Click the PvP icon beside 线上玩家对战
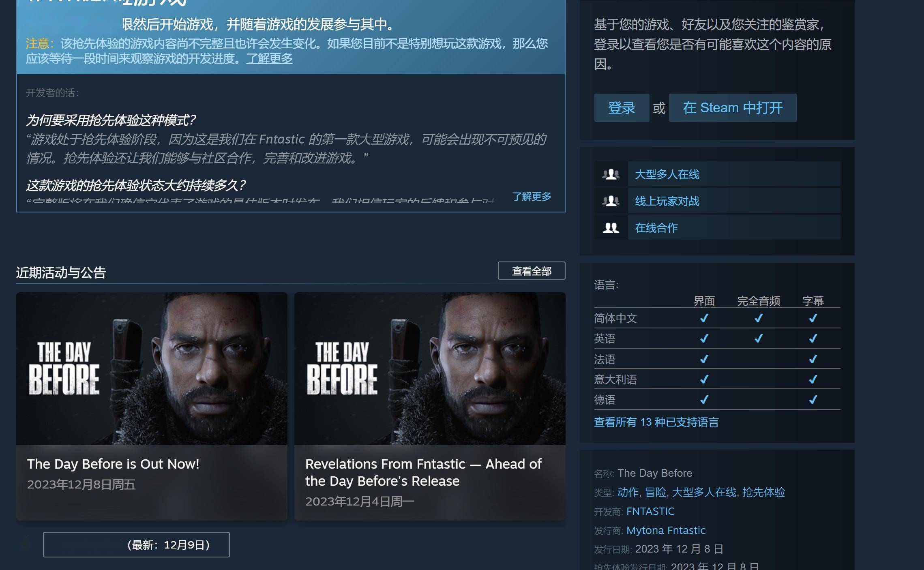 [611, 201]
